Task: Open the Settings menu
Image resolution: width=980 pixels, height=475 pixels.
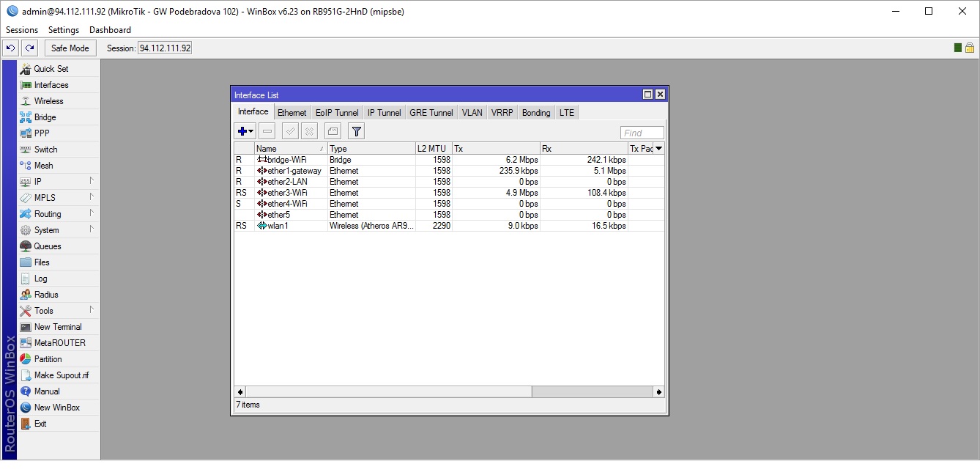Action: coord(63,30)
